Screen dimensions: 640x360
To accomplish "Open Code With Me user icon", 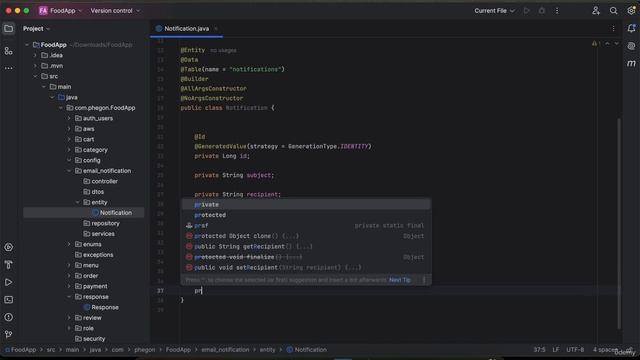I will point(596,11).
